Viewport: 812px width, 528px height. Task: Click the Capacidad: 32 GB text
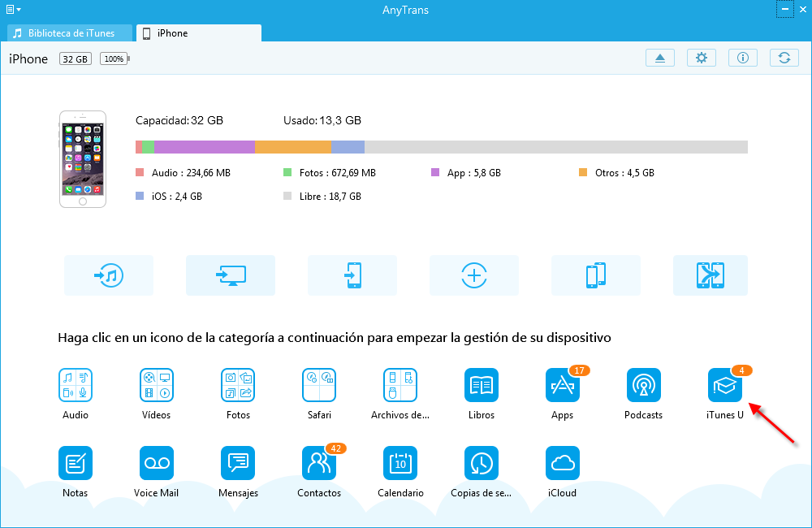pos(179,121)
